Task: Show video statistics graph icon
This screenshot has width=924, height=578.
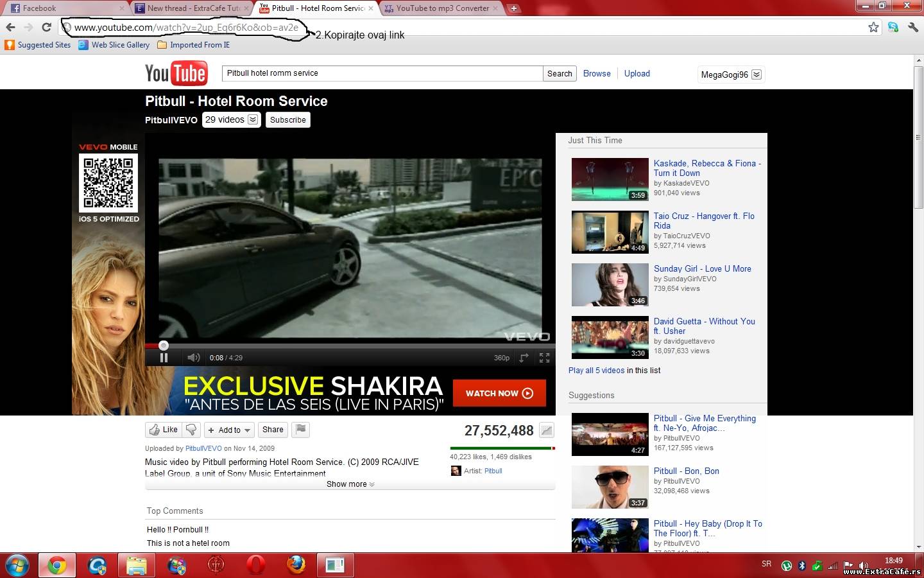Action: pos(546,430)
